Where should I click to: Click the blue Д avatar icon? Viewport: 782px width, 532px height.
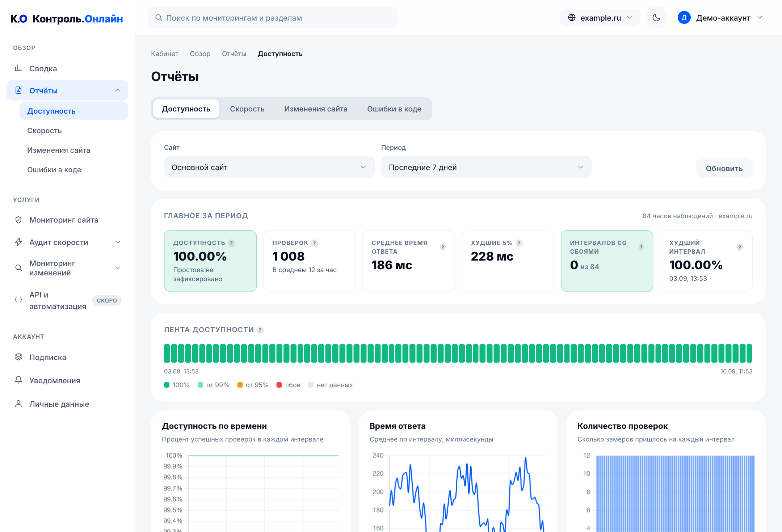point(684,17)
